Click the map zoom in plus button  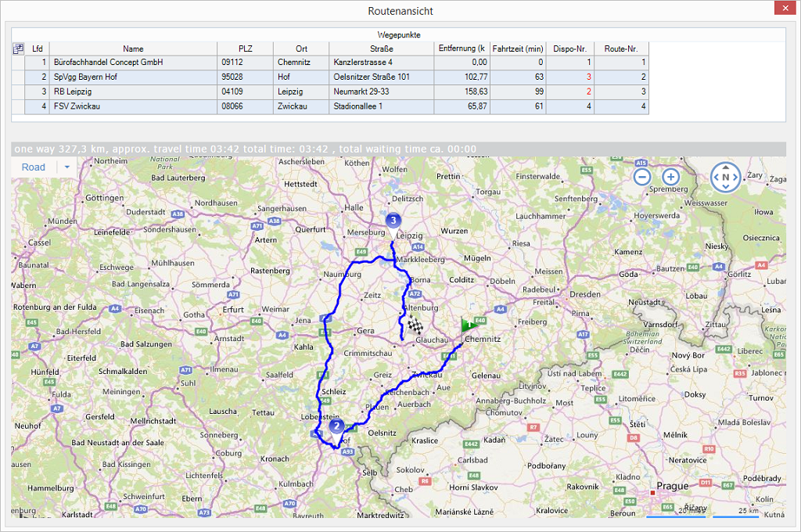[x=670, y=177]
